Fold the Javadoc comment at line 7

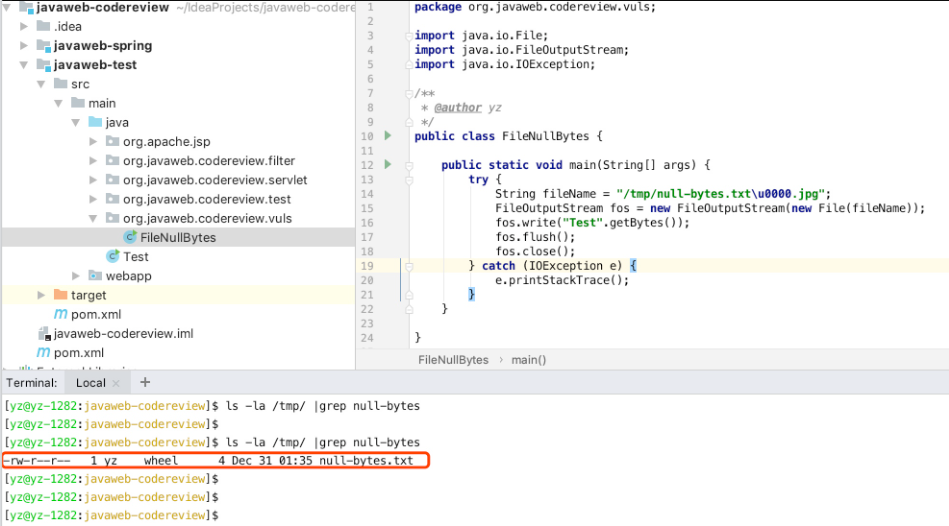[x=409, y=93]
